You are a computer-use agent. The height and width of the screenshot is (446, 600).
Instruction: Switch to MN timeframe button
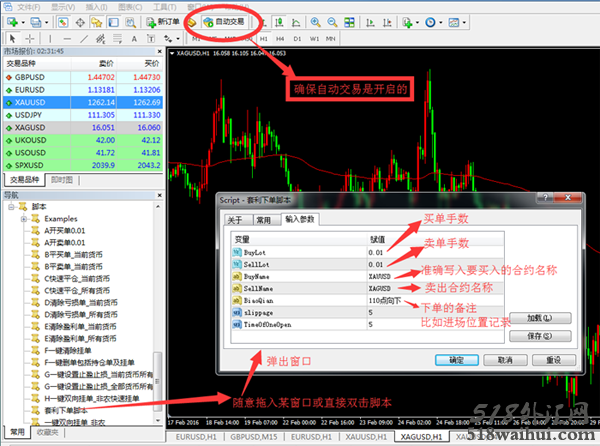(x=331, y=38)
